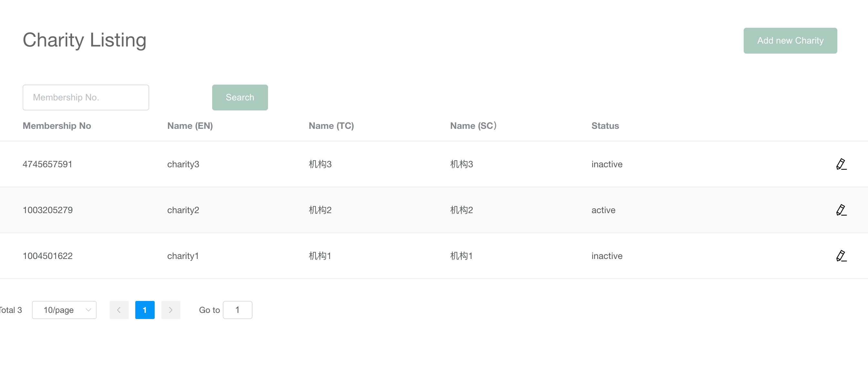The image size is (868, 392).
Task: Click the active status of charity2
Action: pos(603,210)
